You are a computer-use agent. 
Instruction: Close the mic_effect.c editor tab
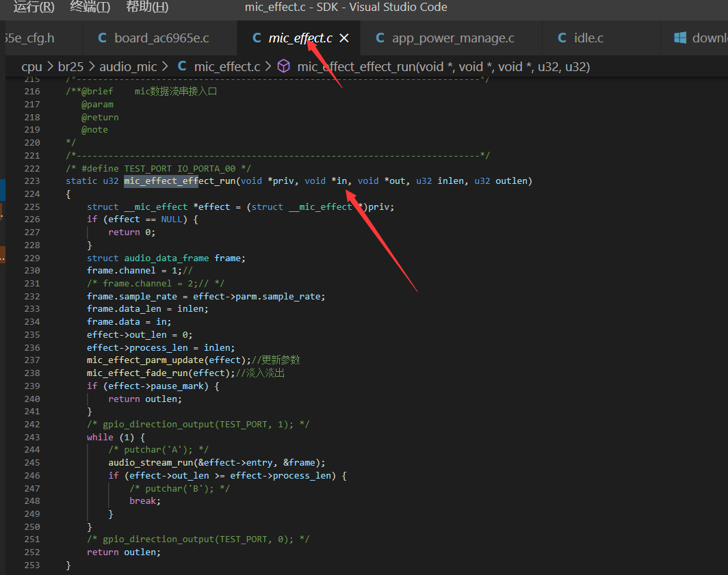[344, 38]
